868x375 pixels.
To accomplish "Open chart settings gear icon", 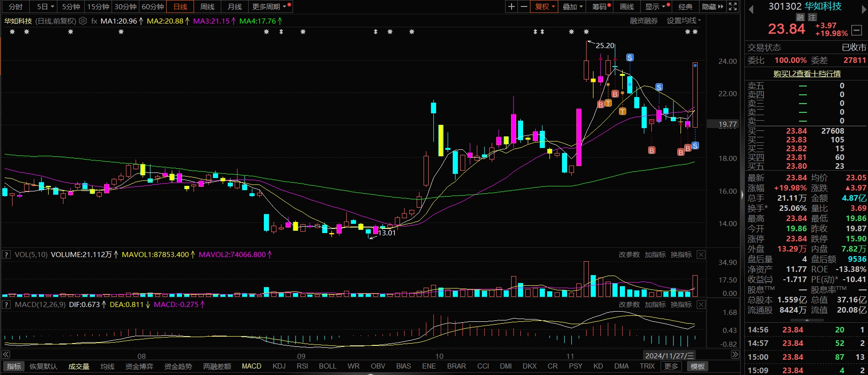I will (83, 21).
